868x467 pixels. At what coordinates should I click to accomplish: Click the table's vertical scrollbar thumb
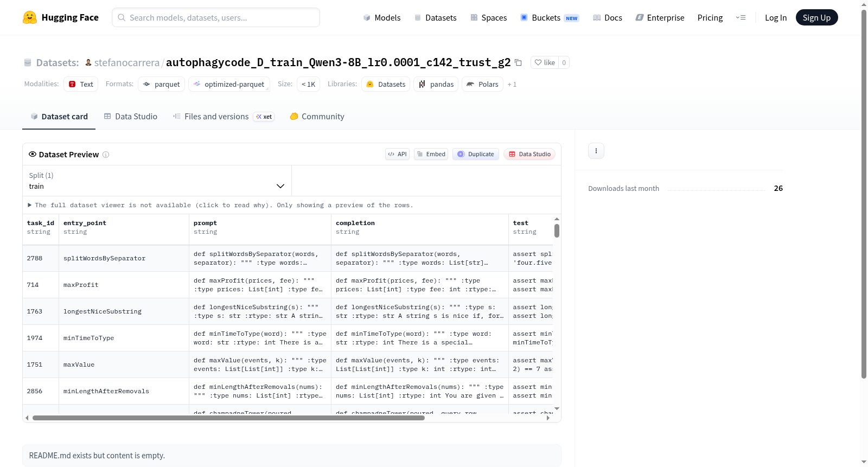(557, 231)
